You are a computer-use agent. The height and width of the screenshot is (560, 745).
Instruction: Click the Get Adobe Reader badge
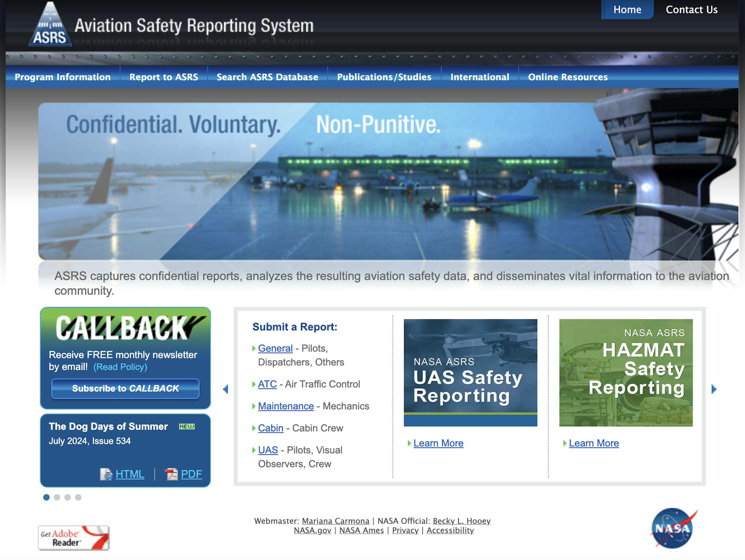click(73, 538)
